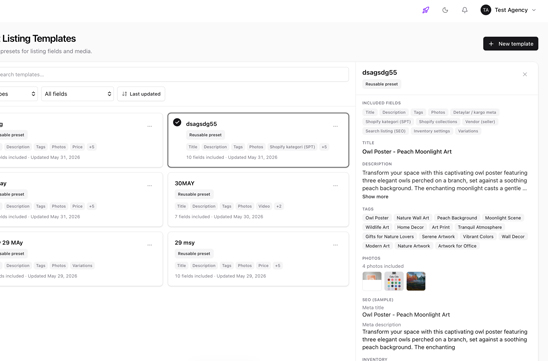Click the New template button
Viewport: 548px width, 361px height.
(x=511, y=44)
